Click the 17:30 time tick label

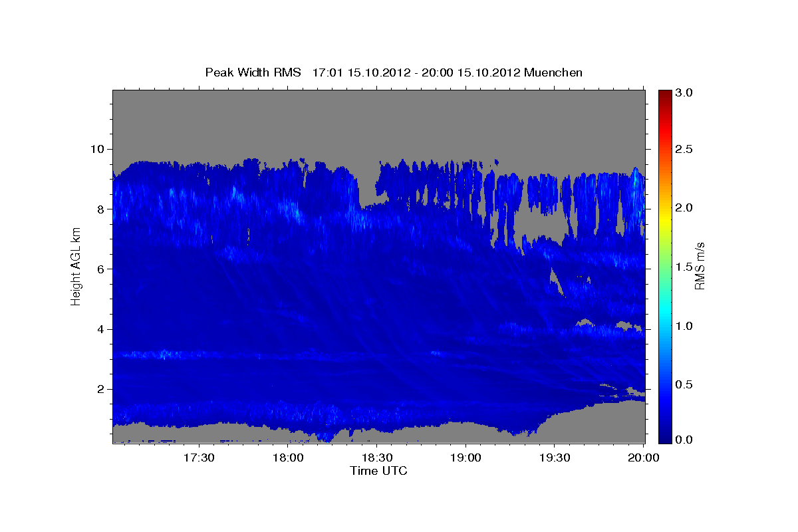pos(199,458)
